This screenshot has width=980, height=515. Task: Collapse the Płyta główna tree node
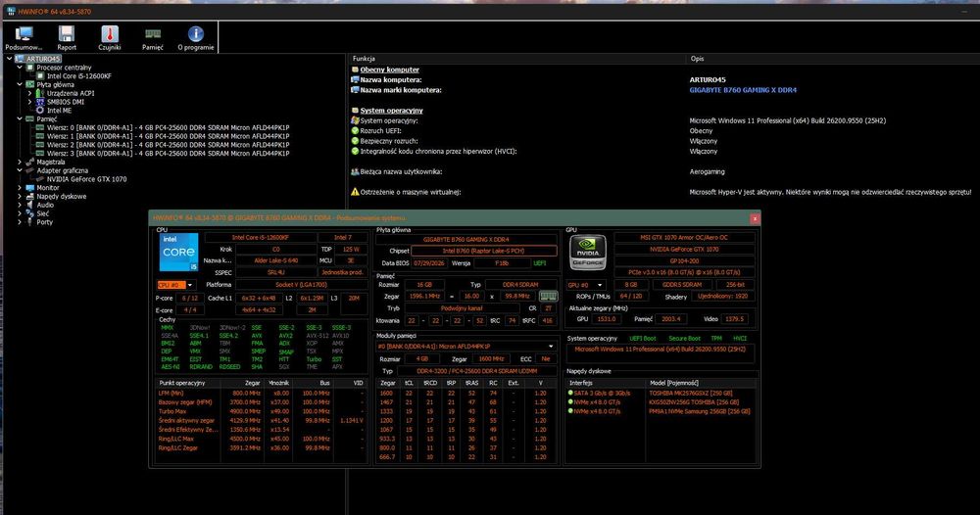pyautogui.click(x=20, y=84)
